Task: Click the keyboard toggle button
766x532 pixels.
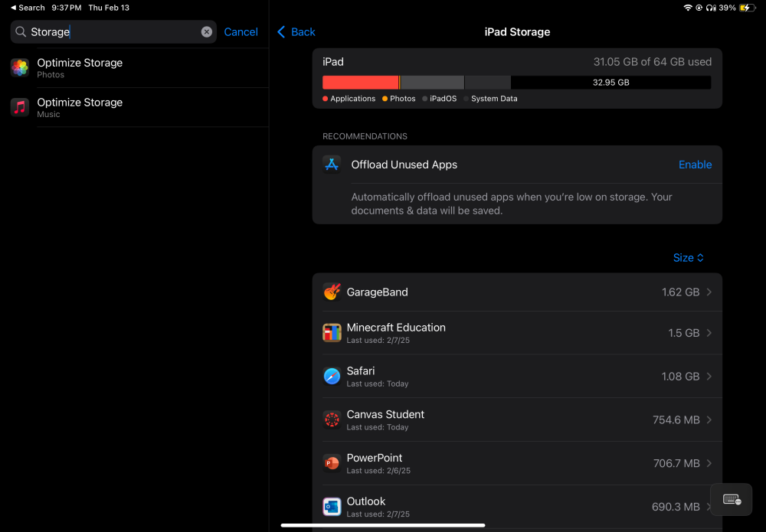Action: tap(732, 499)
